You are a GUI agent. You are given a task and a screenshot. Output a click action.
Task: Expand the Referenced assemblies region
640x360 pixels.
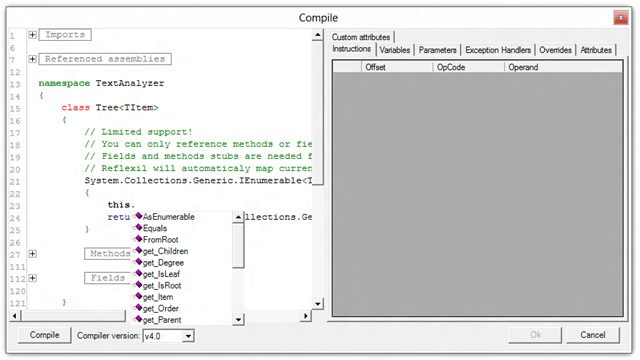click(32, 59)
